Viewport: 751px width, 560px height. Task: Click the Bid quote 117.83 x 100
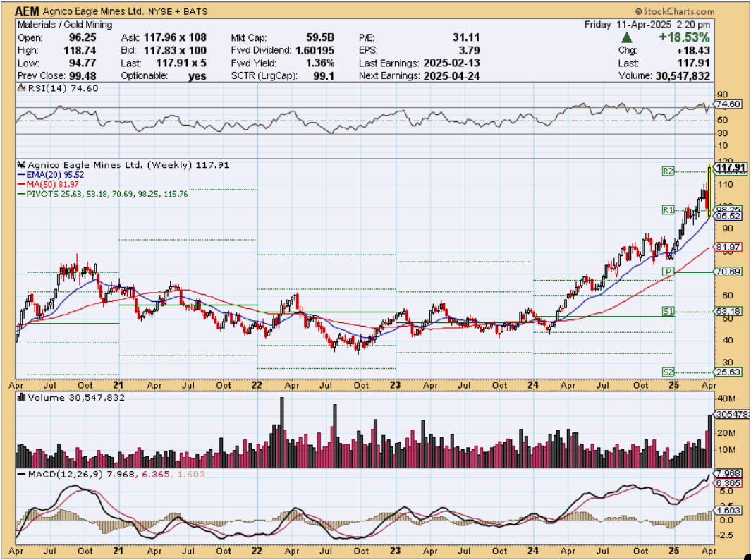tap(176, 50)
